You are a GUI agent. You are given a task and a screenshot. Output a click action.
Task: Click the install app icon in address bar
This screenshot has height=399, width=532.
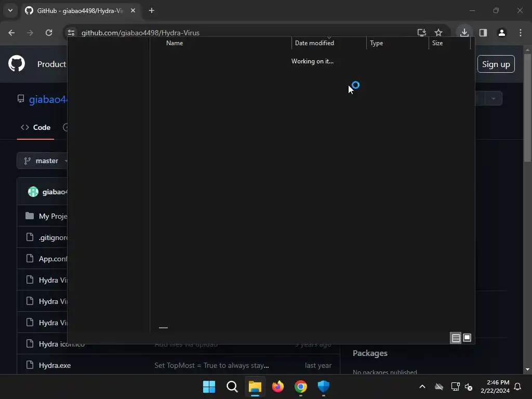422,33
